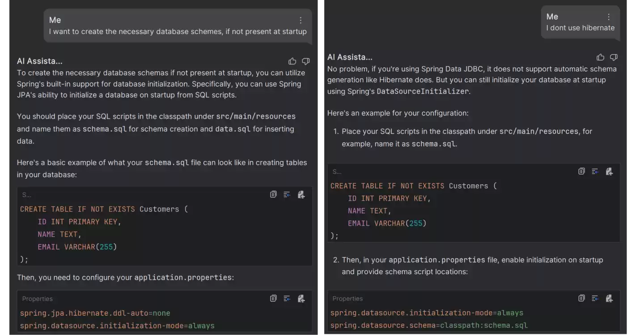The height and width of the screenshot is (335, 644).
Task: Insert left SQL snippet at caret
Action: (287, 195)
